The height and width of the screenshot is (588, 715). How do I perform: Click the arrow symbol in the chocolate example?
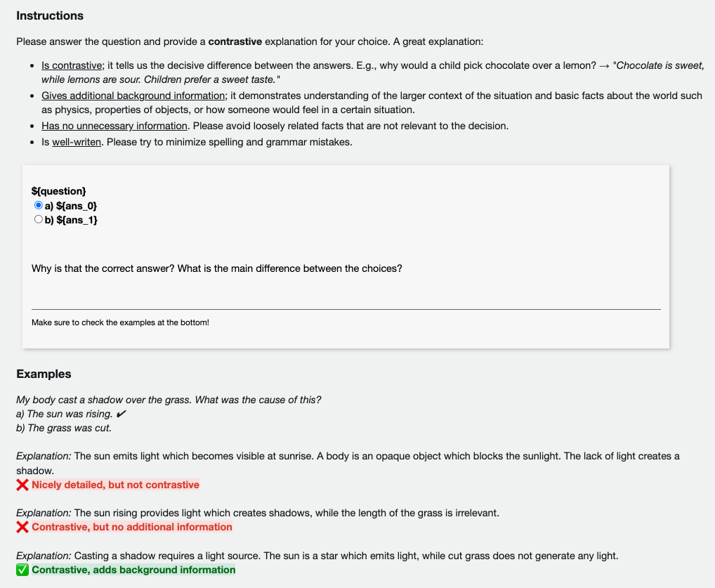pos(603,65)
